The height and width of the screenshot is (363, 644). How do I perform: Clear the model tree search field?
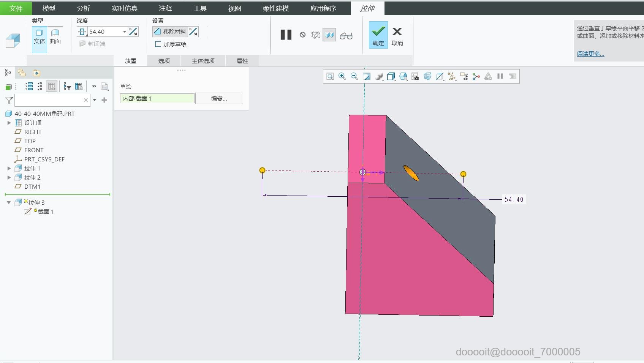[x=86, y=100]
